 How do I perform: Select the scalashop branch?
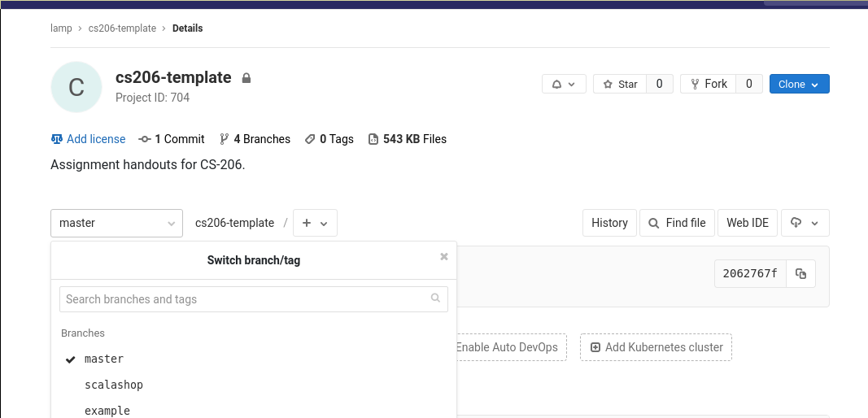(x=114, y=385)
